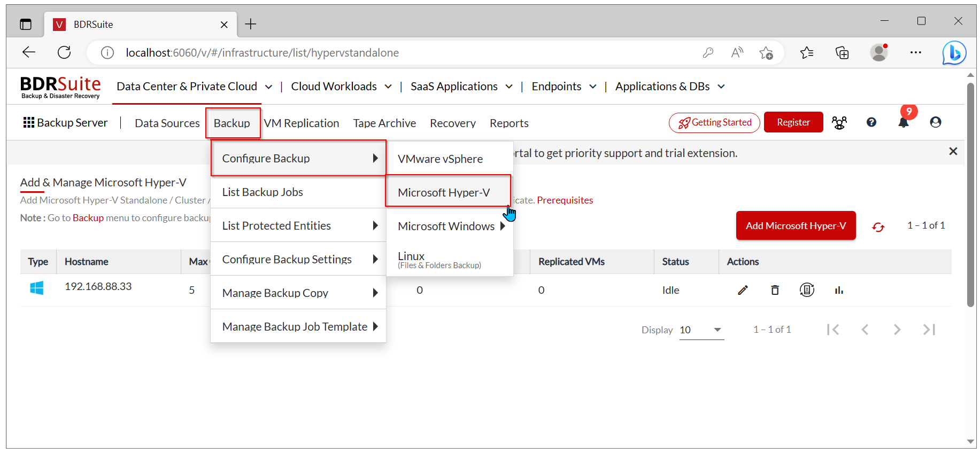Close the BDRSuite browser tab
This screenshot has height=454, width=980.
tap(224, 25)
